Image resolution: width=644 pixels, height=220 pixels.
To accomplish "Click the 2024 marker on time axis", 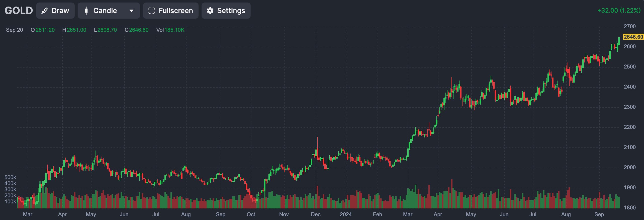I will tap(346, 214).
